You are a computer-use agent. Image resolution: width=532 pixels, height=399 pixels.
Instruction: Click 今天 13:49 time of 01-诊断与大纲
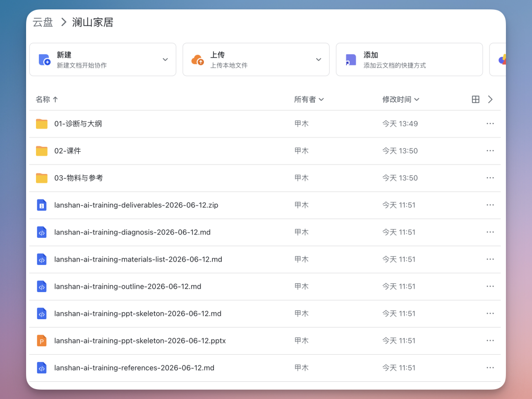click(400, 124)
